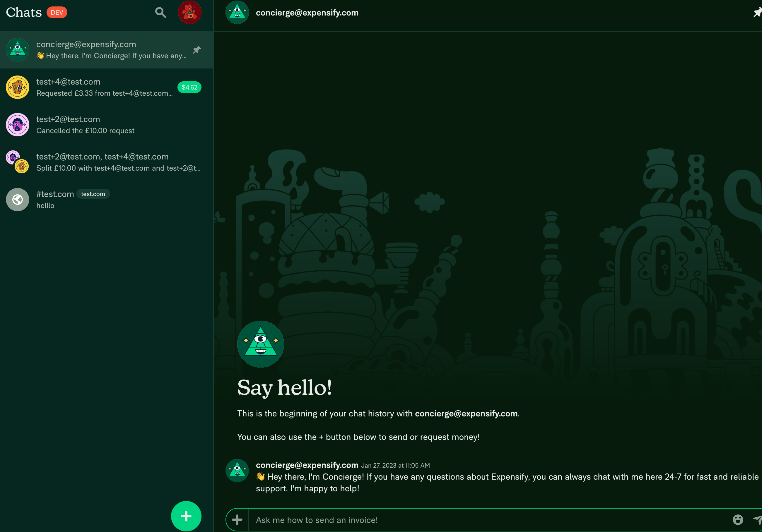This screenshot has height=532, width=762.
Task: Click the search magnifier icon
Action: [x=160, y=13]
